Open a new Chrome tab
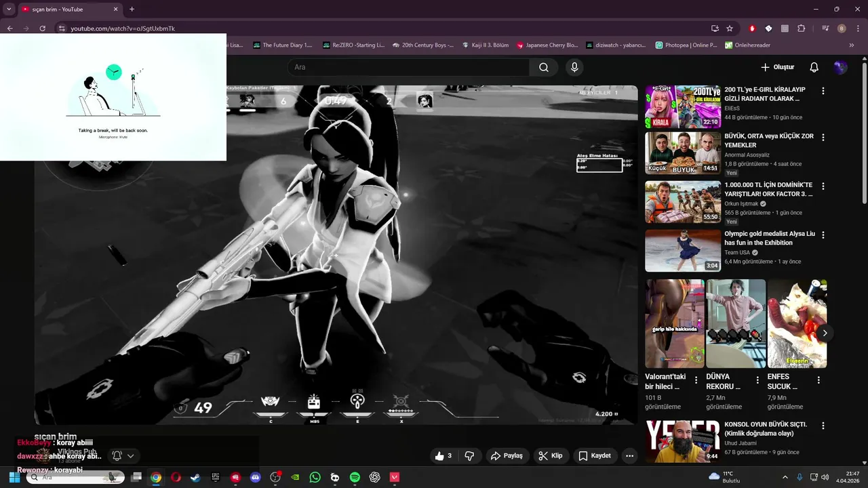 pyautogui.click(x=132, y=9)
